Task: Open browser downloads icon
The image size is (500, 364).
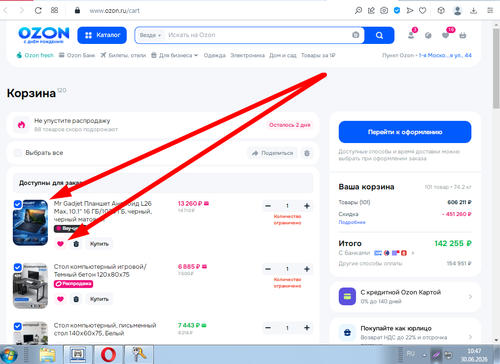Action: point(473,11)
